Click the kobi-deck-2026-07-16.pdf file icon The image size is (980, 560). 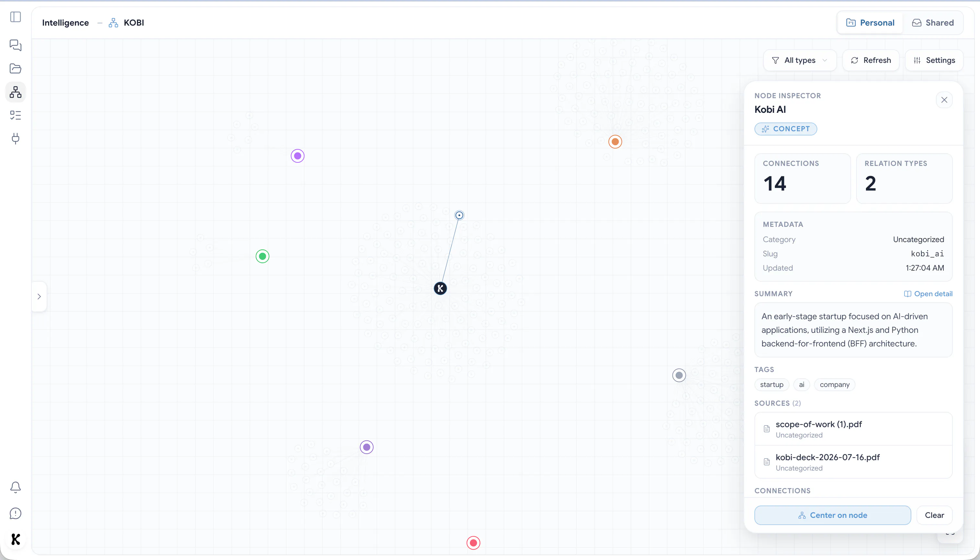tap(766, 462)
